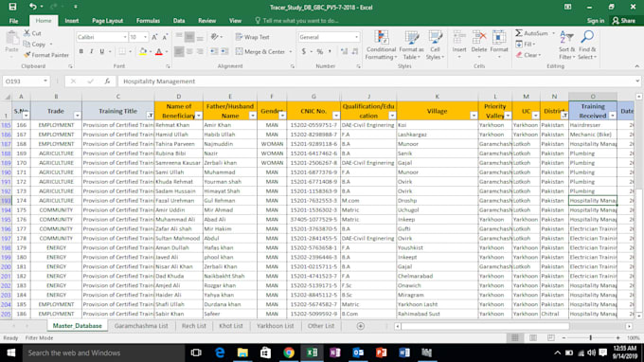This screenshot has width=644, height=362.
Task: Apply Italic formatting
Action: (91, 51)
